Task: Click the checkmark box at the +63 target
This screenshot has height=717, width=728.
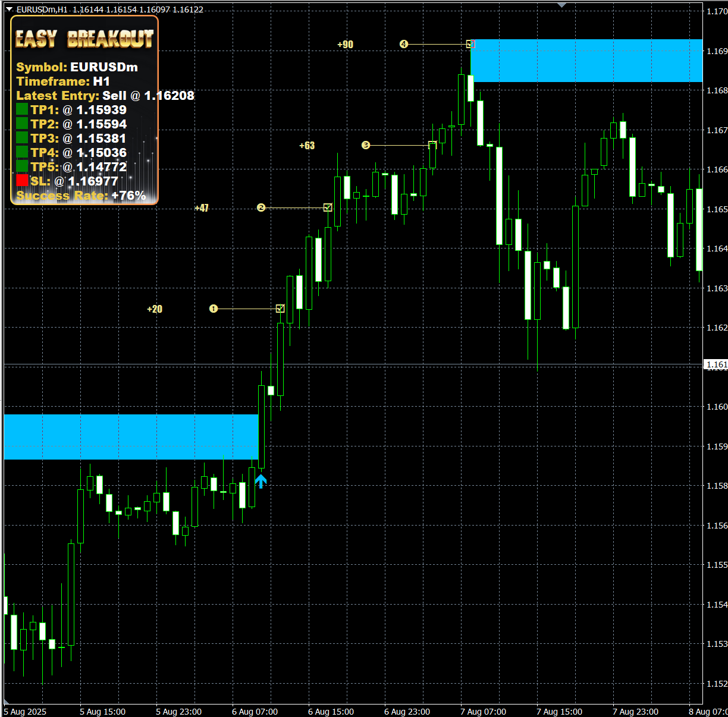Action: point(432,145)
